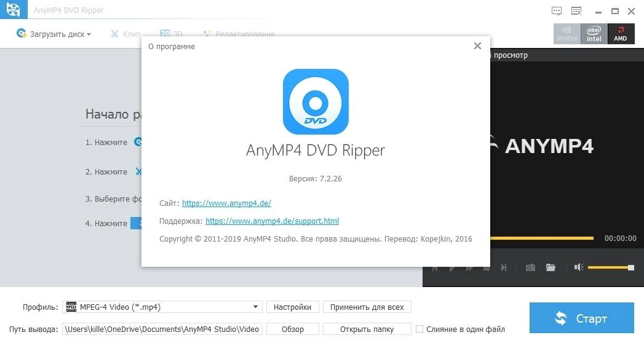Screen dimensions: 644x351
Task: Click the MPEG profile format icon
Action: (x=71, y=307)
